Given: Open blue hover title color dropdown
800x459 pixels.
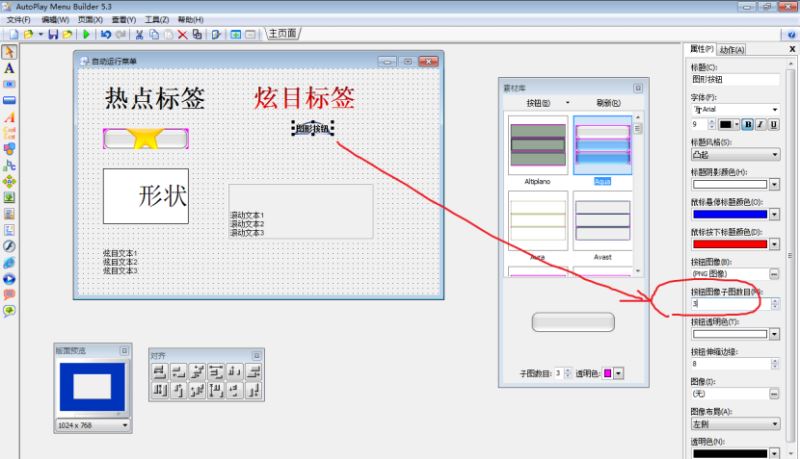Looking at the screenshot, I should coord(774,214).
